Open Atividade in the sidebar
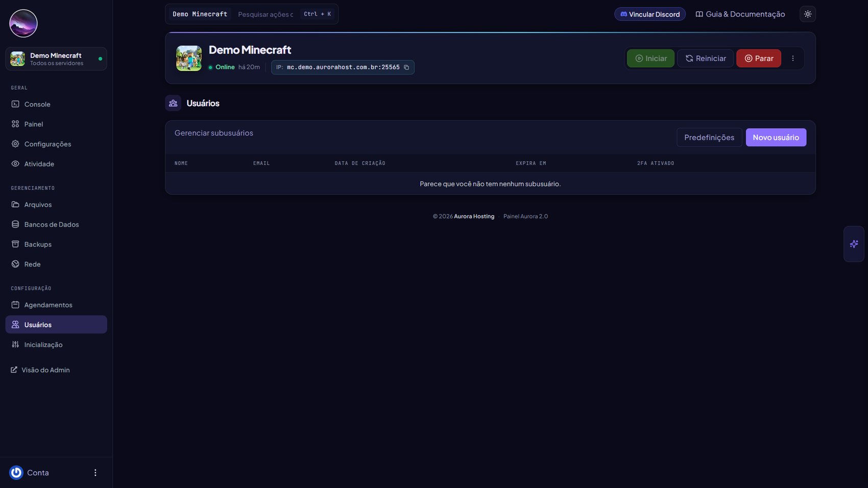The width and height of the screenshot is (868, 488). pyautogui.click(x=56, y=164)
